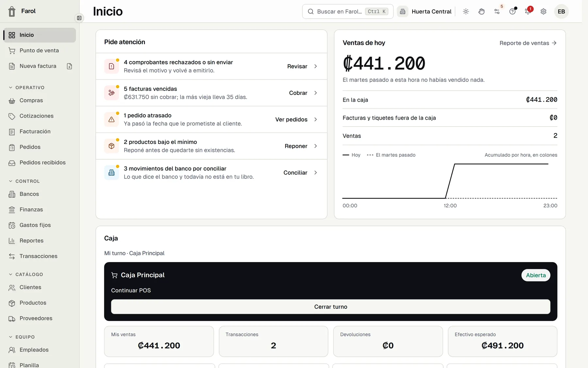Click the Cerrar turno button
The height and width of the screenshot is (368, 588).
(331, 307)
